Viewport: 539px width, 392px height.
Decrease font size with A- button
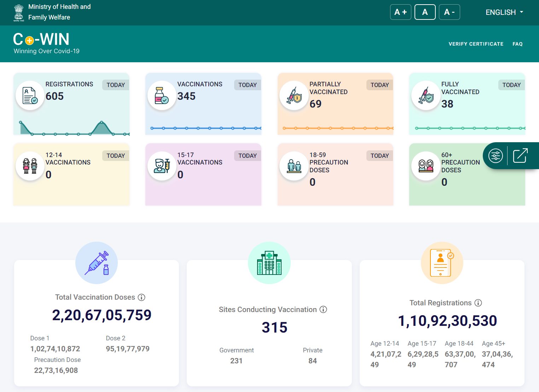click(x=450, y=12)
